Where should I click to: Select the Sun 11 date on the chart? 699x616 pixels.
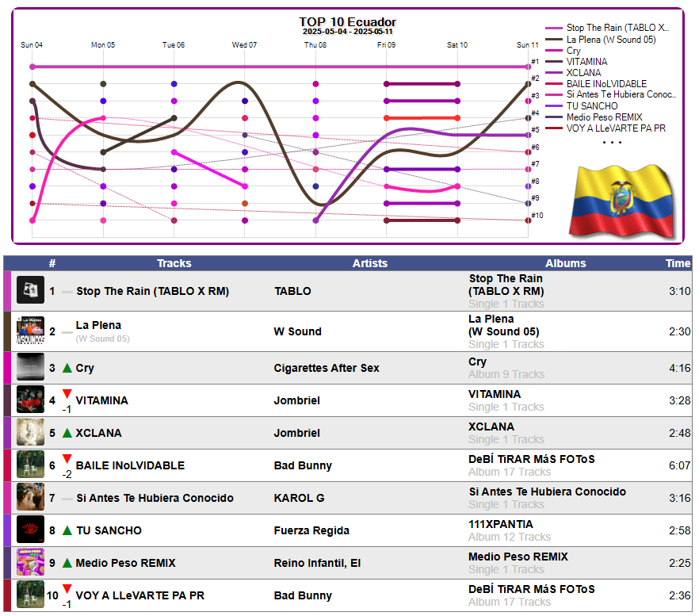point(527,45)
